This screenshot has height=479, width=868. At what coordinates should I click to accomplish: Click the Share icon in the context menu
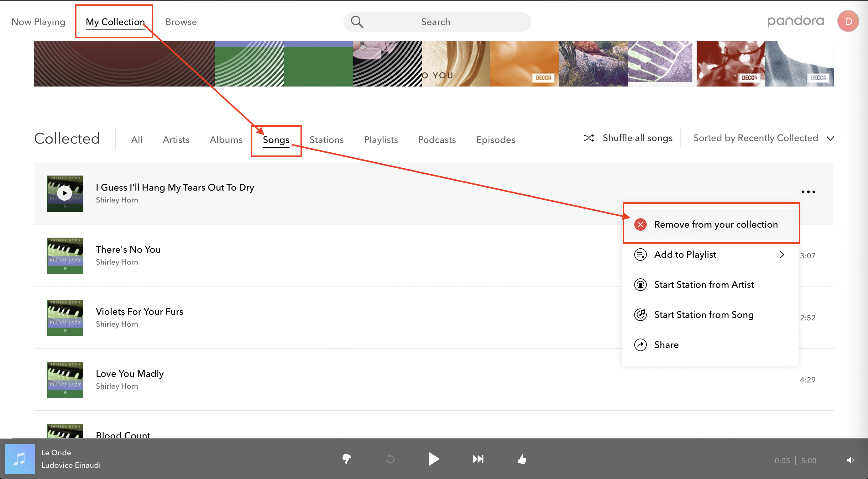pos(640,345)
